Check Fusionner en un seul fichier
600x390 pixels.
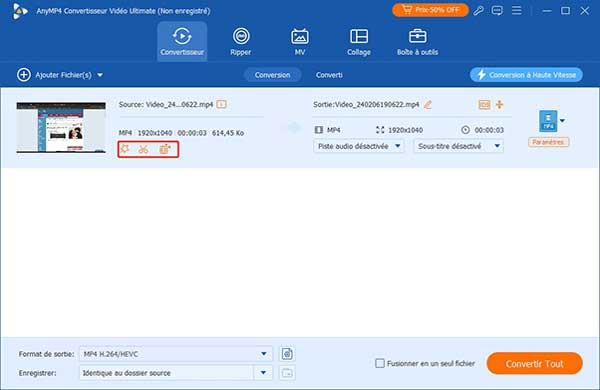[x=380, y=363]
